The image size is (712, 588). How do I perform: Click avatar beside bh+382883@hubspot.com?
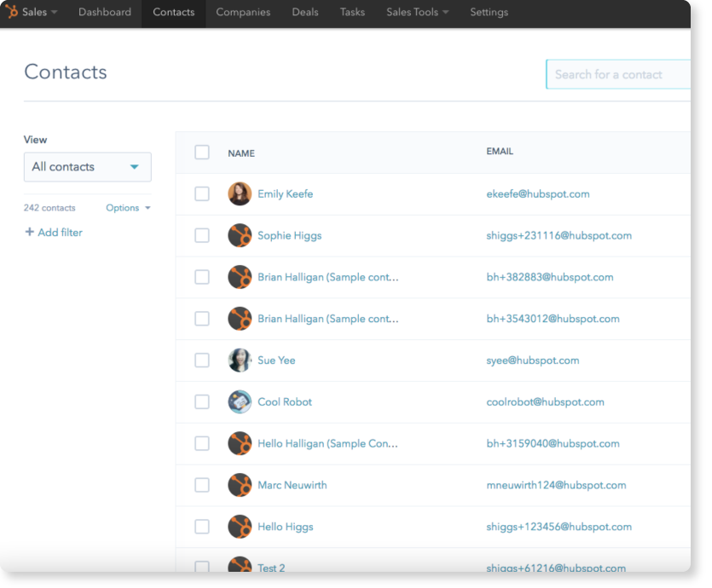click(240, 277)
